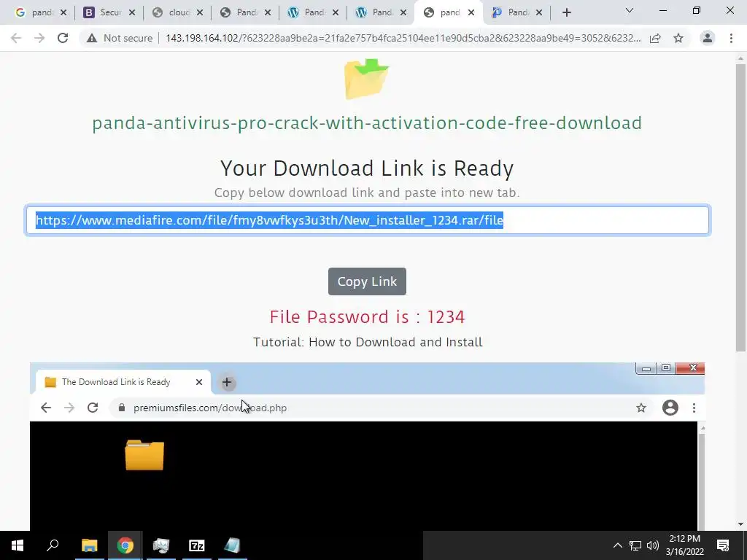Switch to the second WordPress 'Pand' tab

pyautogui.click(x=375, y=13)
